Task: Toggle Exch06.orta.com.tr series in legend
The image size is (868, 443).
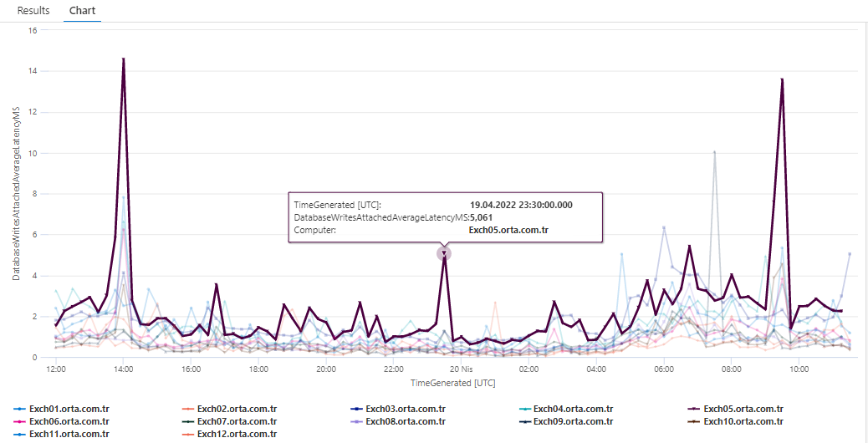Action: click(61, 422)
